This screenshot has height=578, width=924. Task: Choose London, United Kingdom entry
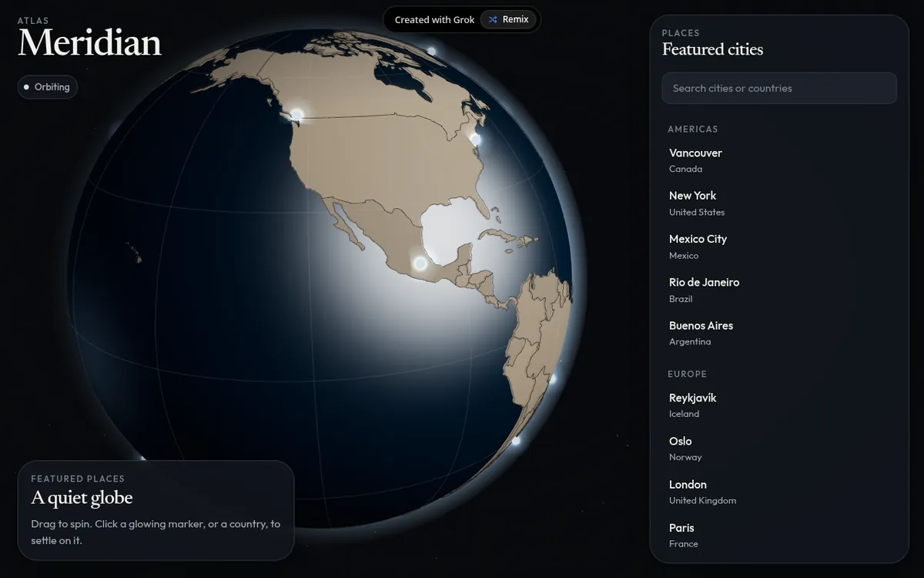(x=779, y=492)
